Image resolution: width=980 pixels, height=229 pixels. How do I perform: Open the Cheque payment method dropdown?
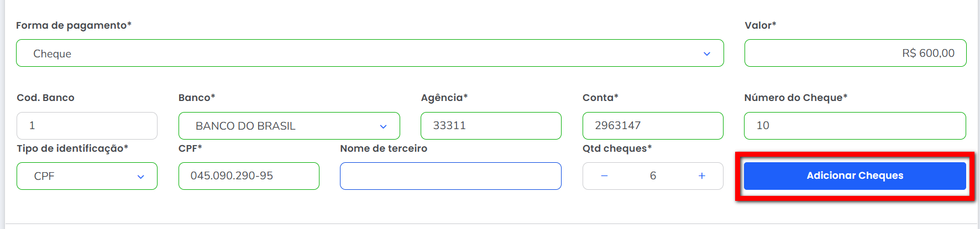369,54
